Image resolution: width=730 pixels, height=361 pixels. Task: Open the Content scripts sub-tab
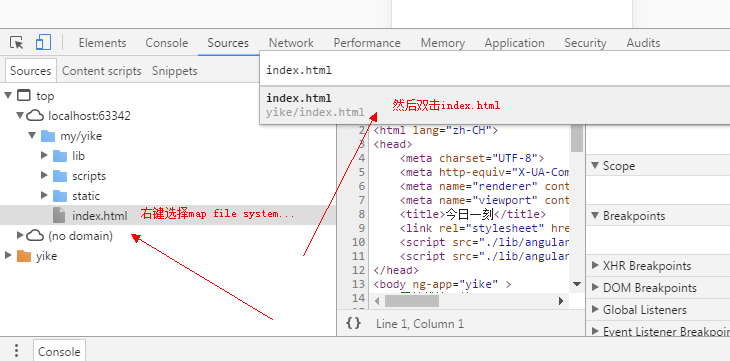101,71
